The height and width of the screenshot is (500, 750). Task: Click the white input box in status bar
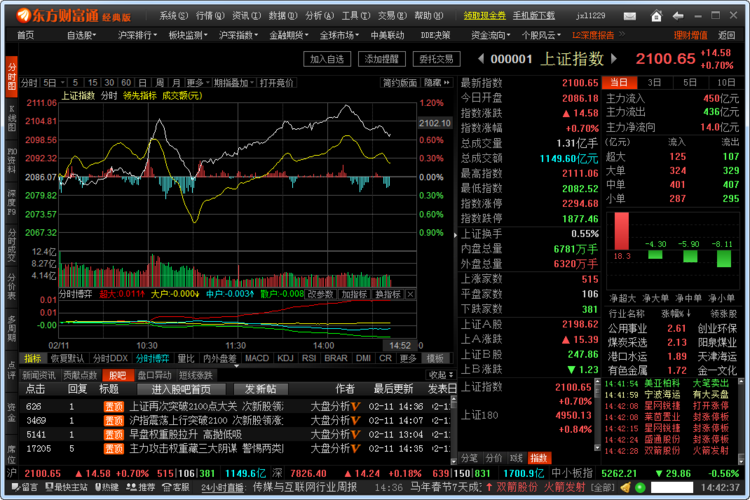pos(672,488)
